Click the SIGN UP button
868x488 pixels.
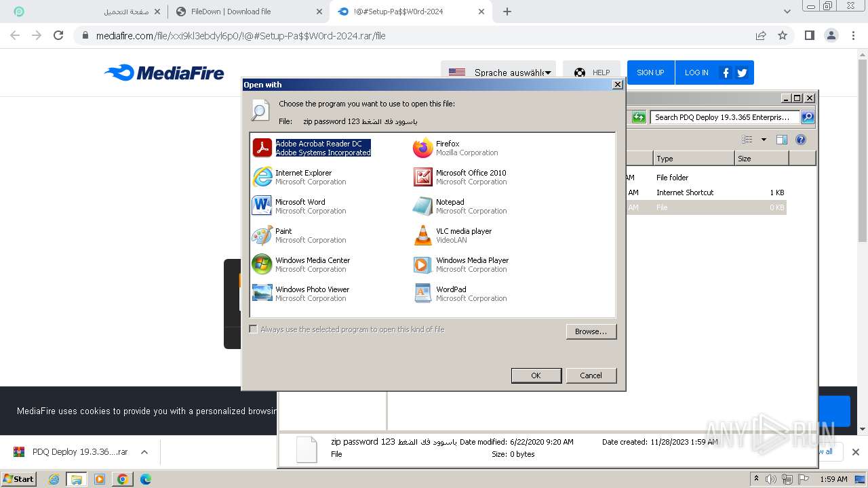pos(650,73)
